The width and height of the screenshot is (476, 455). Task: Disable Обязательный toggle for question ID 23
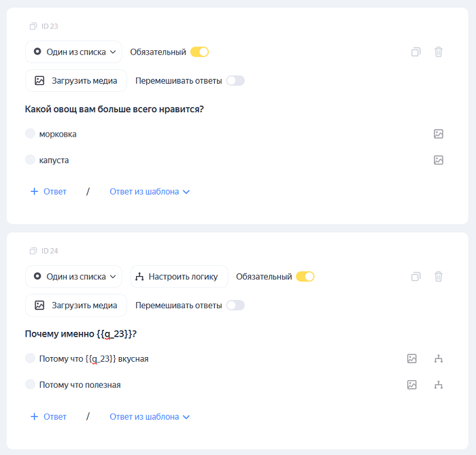199,52
